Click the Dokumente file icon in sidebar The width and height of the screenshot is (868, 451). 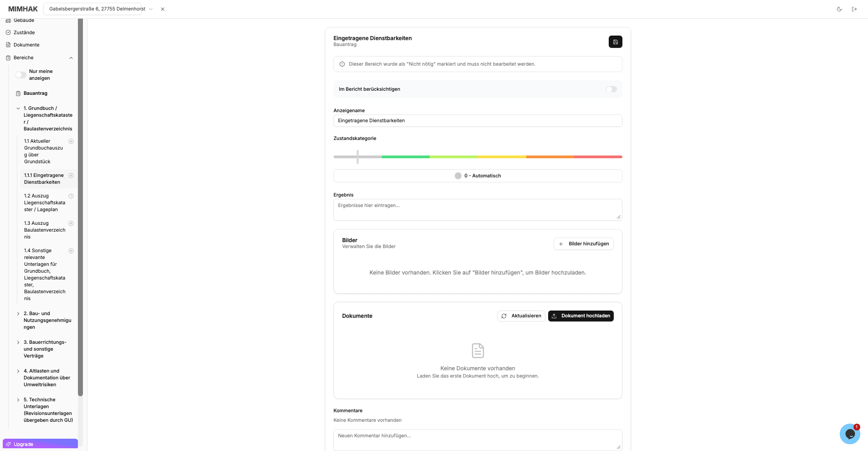(x=8, y=45)
